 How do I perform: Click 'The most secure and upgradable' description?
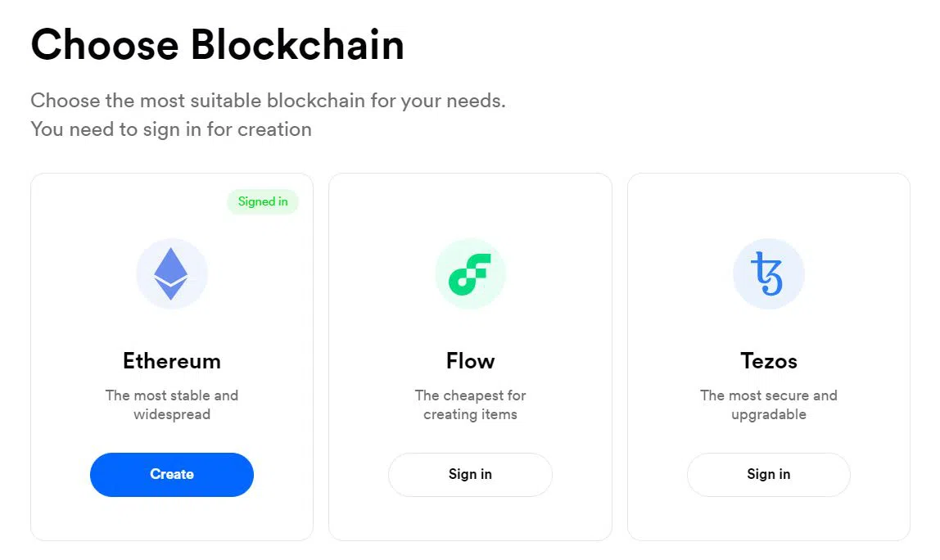[769, 404]
